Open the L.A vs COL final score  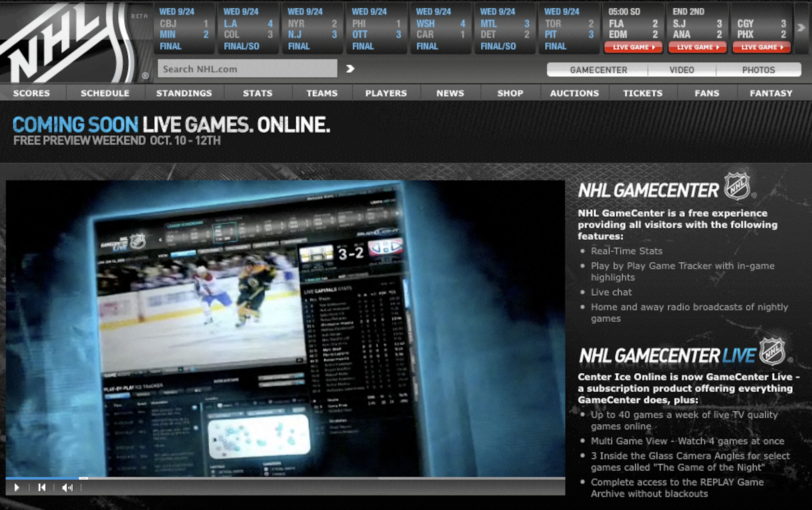248,29
